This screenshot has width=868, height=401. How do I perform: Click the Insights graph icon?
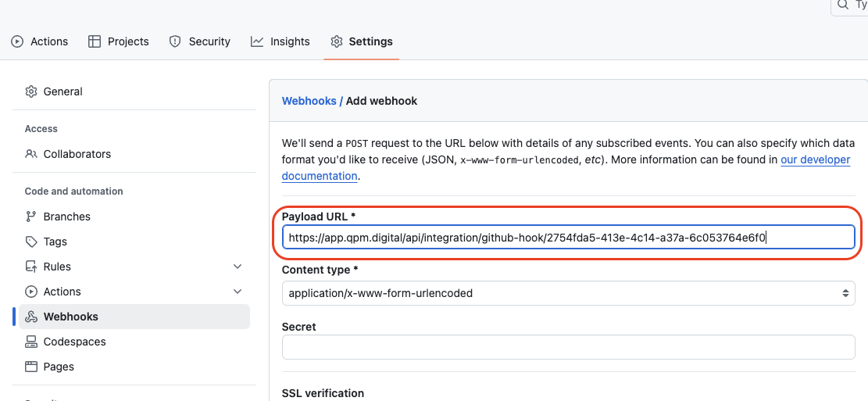[x=257, y=41]
